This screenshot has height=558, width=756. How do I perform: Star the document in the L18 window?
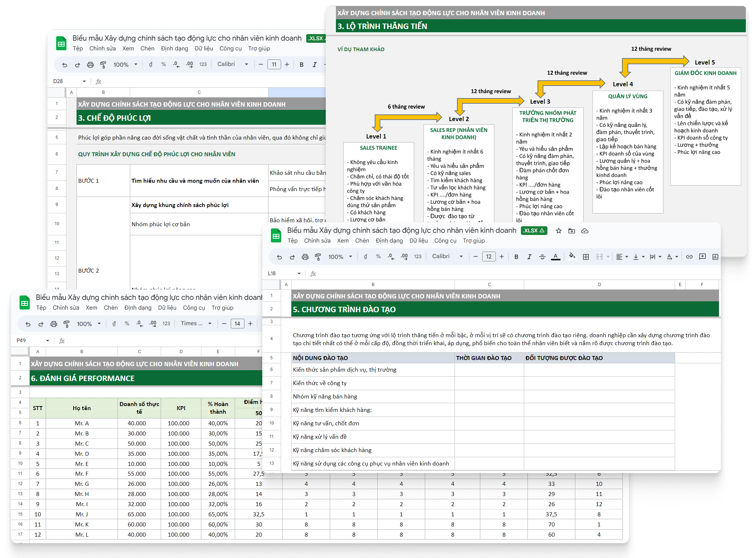point(559,231)
